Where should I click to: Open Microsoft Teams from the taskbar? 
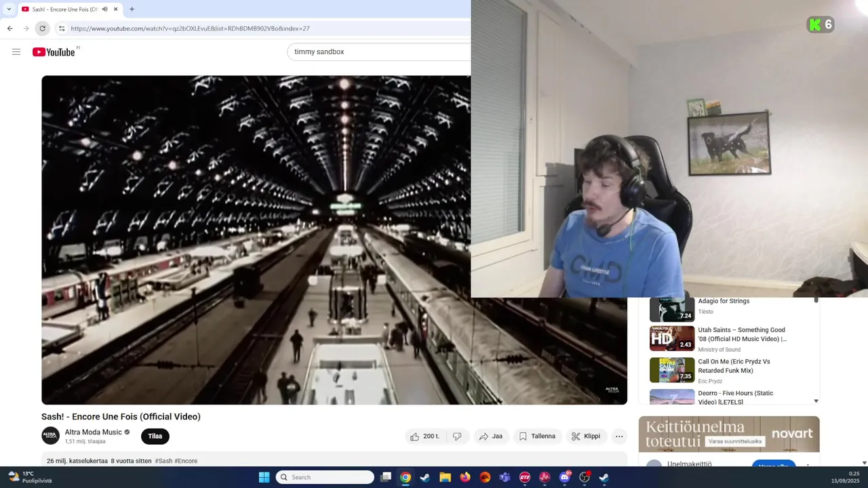pyautogui.click(x=505, y=477)
